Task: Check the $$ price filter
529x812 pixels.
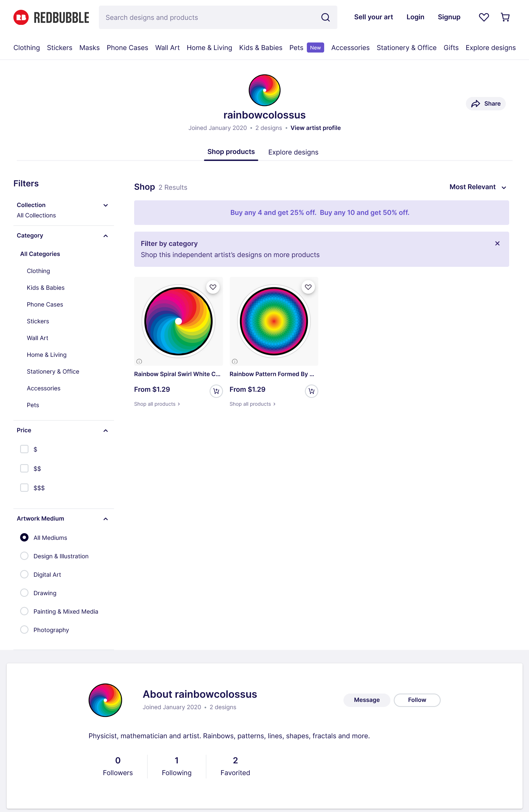Action: pyautogui.click(x=24, y=468)
